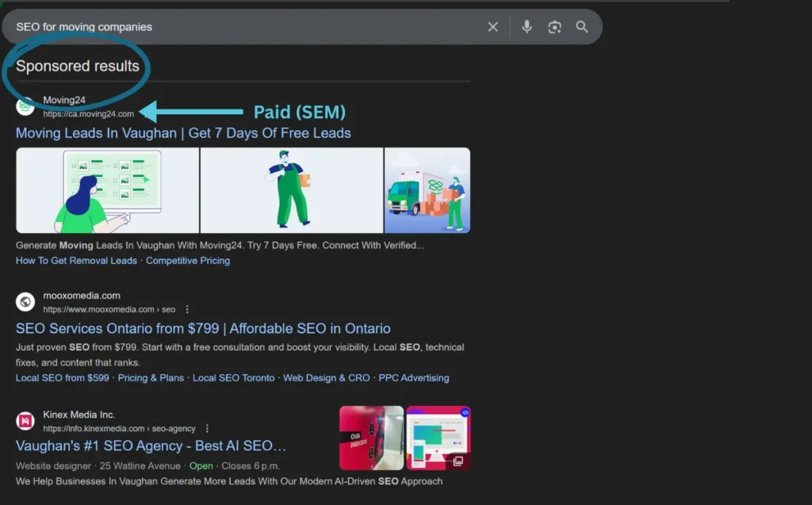Image resolution: width=812 pixels, height=505 pixels.
Task: Open search by image camera icon
Action: [x=554, y=27]
